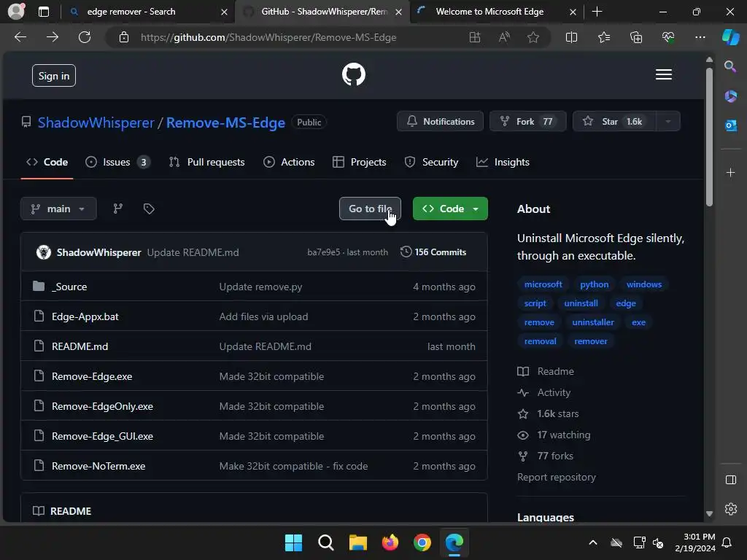Click the uninstaller topic tag
Screen dimensions: 747x560
(592, 322)
